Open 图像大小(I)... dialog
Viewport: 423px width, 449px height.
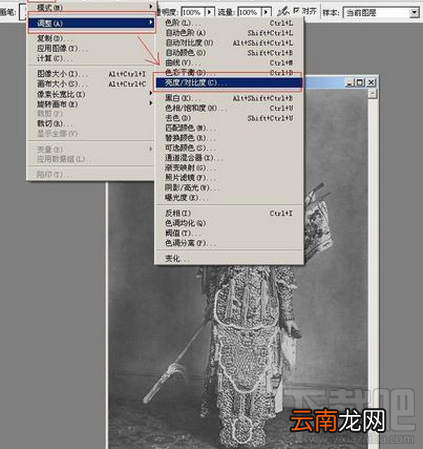pos(91,74)
